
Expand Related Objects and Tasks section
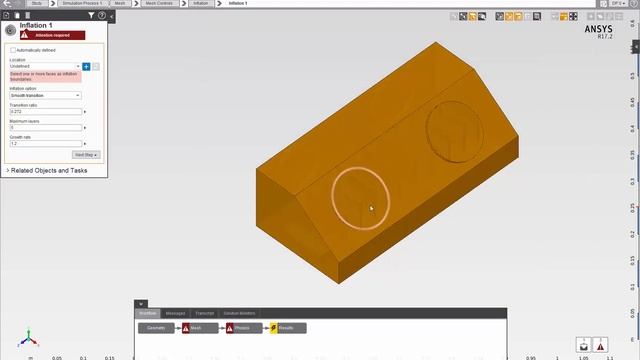coord(47,171)
